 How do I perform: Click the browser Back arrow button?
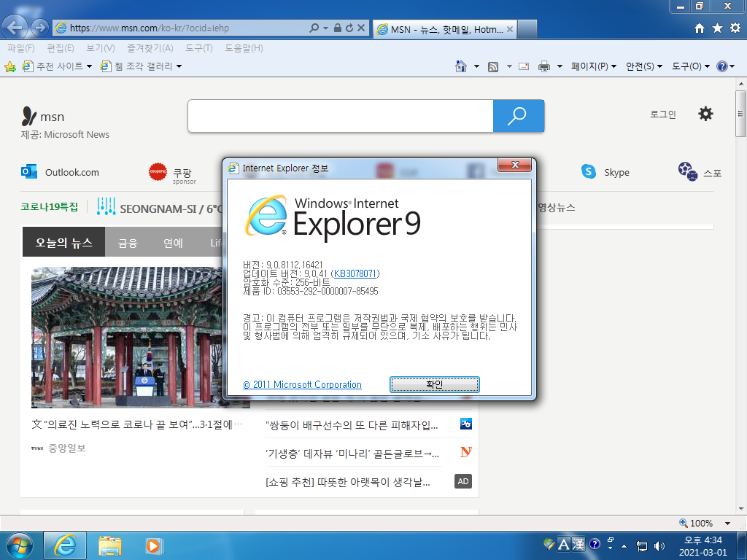pos(15,28)
